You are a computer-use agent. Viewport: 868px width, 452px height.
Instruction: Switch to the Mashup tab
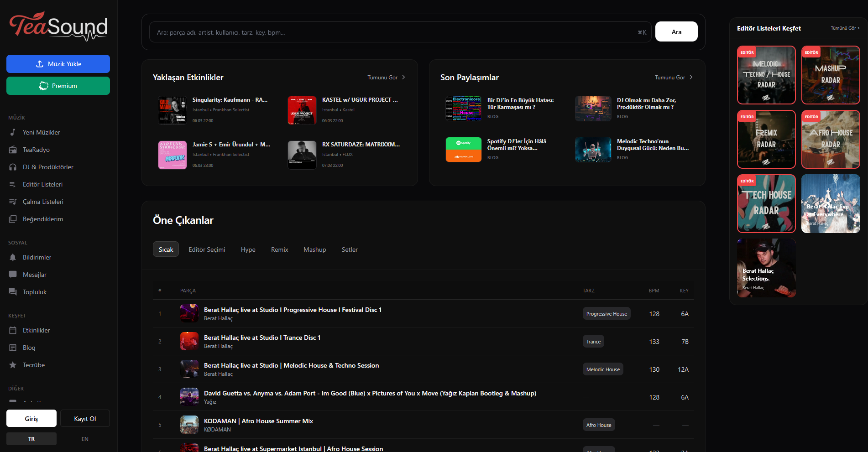tap(315, 249)
